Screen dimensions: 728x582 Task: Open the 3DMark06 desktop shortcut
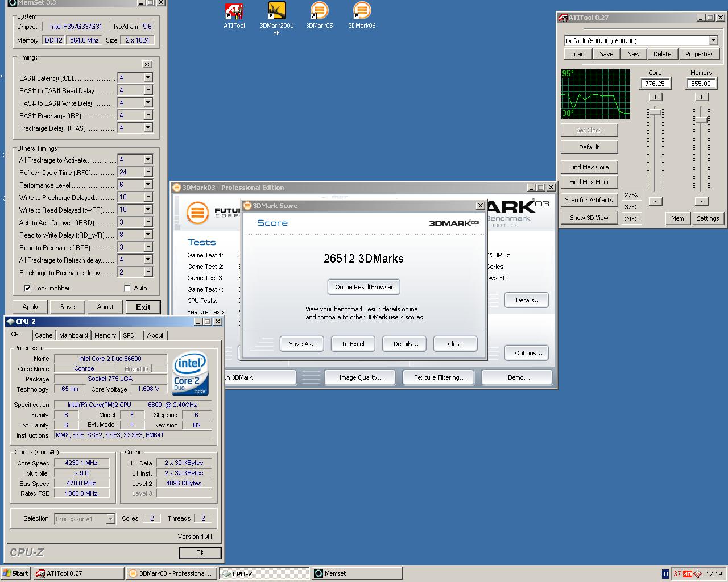(x=362, y=15)
